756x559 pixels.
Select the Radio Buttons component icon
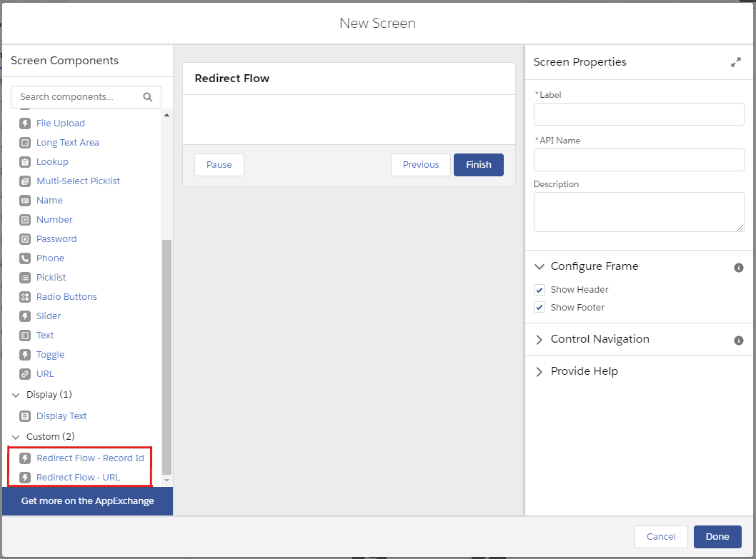click(24, 296)
